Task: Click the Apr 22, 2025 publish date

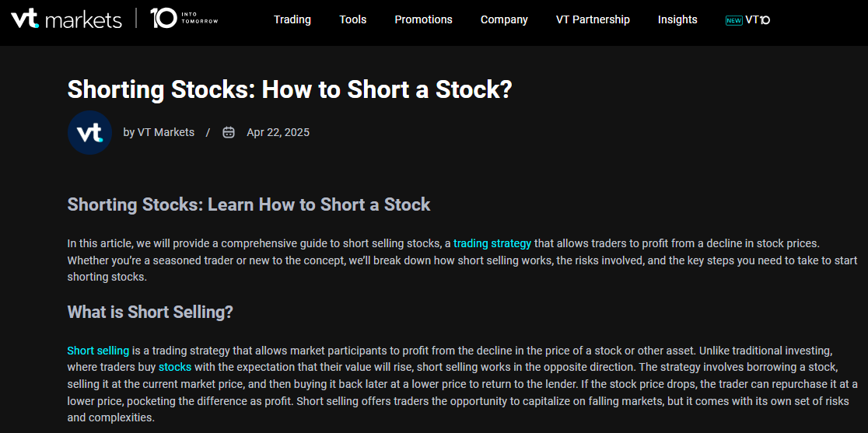Action: click(278, 132)
